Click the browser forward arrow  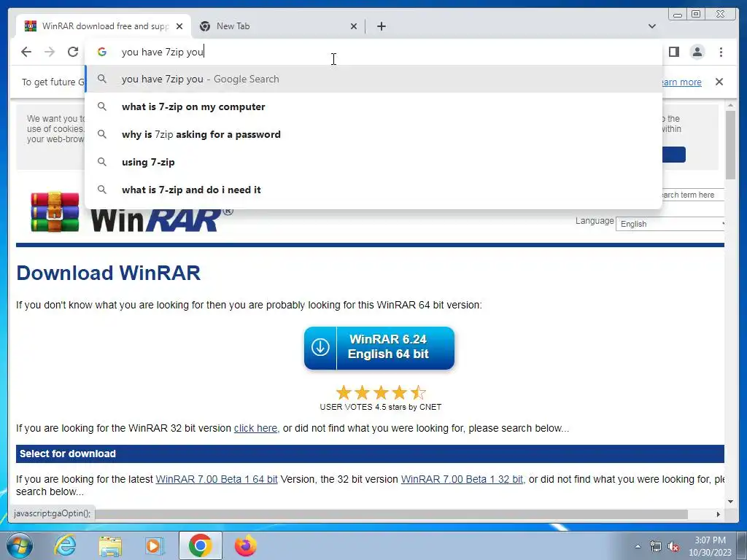click(50, 52)
